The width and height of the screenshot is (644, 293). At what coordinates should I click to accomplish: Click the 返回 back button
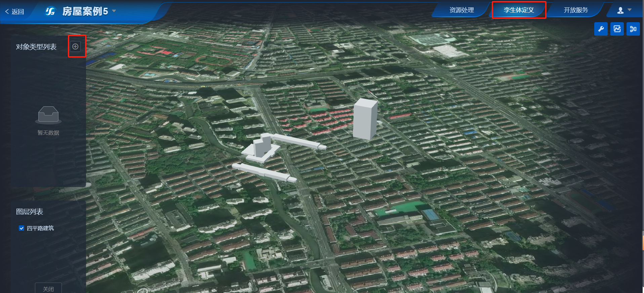[x=14, y=12]
